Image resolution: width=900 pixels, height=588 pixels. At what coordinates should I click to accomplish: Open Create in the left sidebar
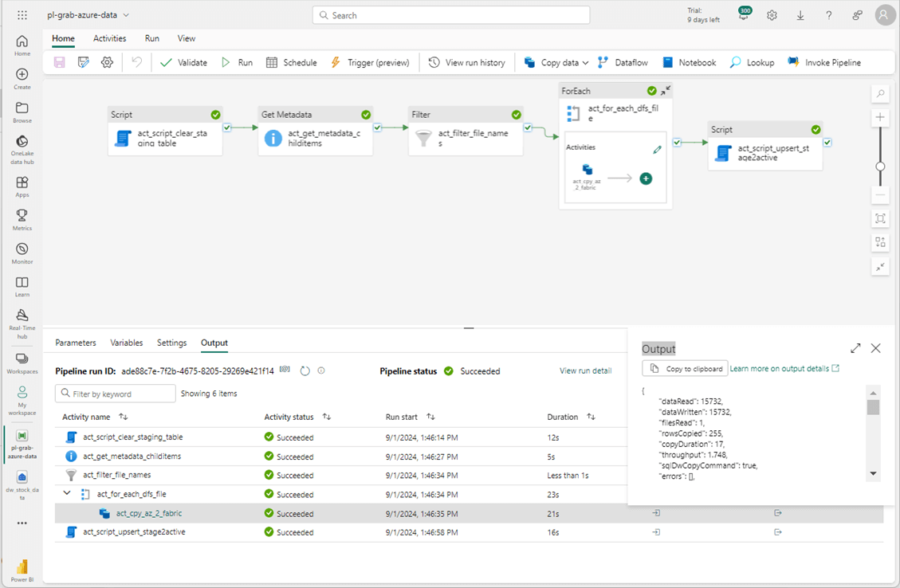click(x=22, y=79)
